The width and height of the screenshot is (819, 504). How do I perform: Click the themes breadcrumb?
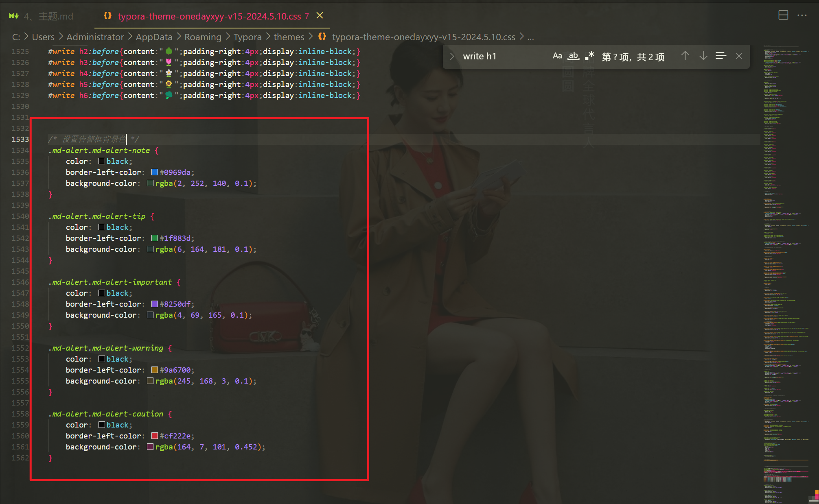(x=289, y=37)
